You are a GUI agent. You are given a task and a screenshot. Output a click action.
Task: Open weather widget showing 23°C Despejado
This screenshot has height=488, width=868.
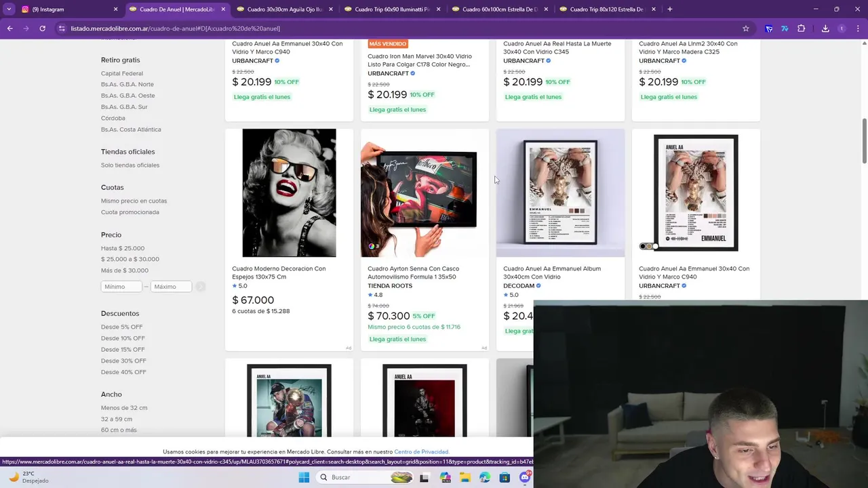pos(28,477)
